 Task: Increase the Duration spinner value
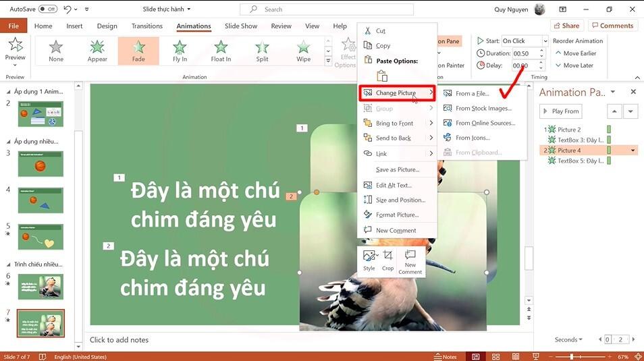click(x=541, y=51)
